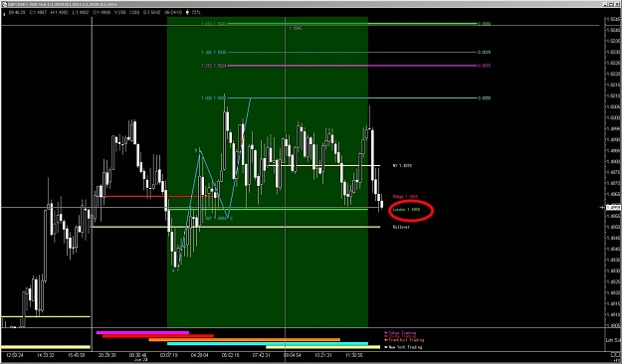Click the 1.272 Fibonacci extension label

click(x=214, y=66)
